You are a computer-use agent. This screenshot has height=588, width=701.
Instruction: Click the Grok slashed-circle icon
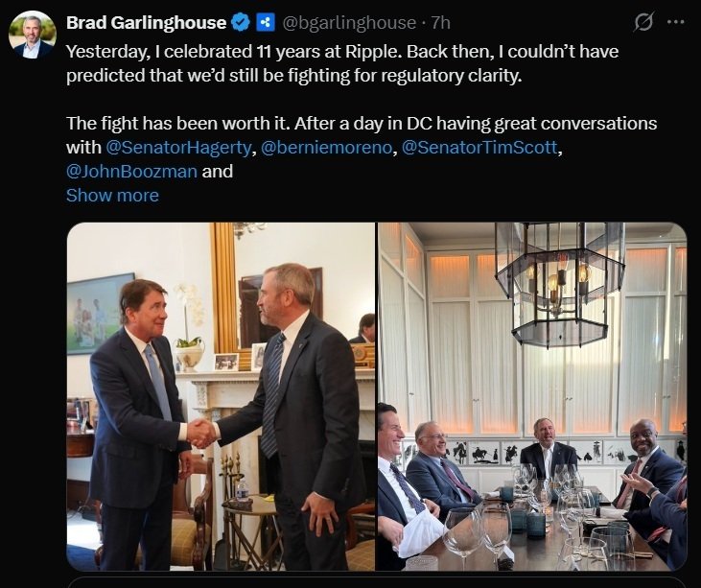click(x=643, y=21)
